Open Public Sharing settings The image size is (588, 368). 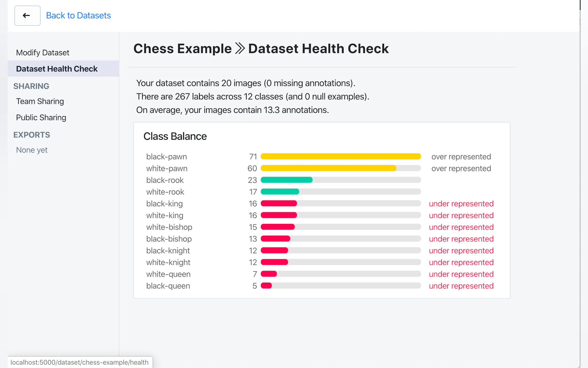pos(41,117)
